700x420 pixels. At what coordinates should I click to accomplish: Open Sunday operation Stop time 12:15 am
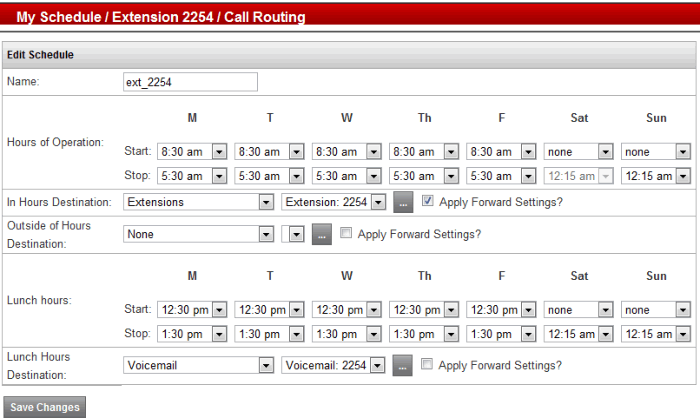tap(656, 176)
